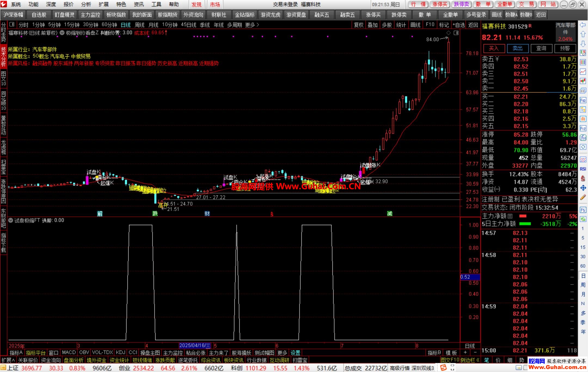Click the 全撤单 button in top right

[505, 4]
